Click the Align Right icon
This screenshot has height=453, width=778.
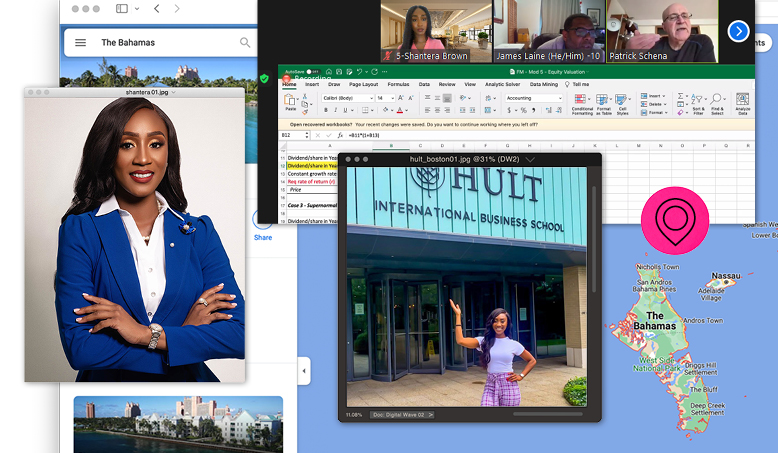click(447, 110)
